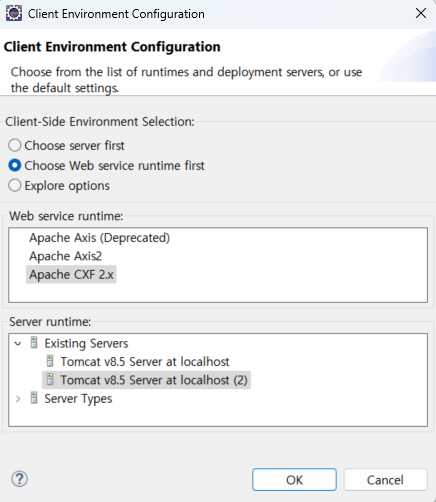Select Choose Web service runtime first option
The height and width of the screenshot is (502, 436).
[x=15, y=165]
